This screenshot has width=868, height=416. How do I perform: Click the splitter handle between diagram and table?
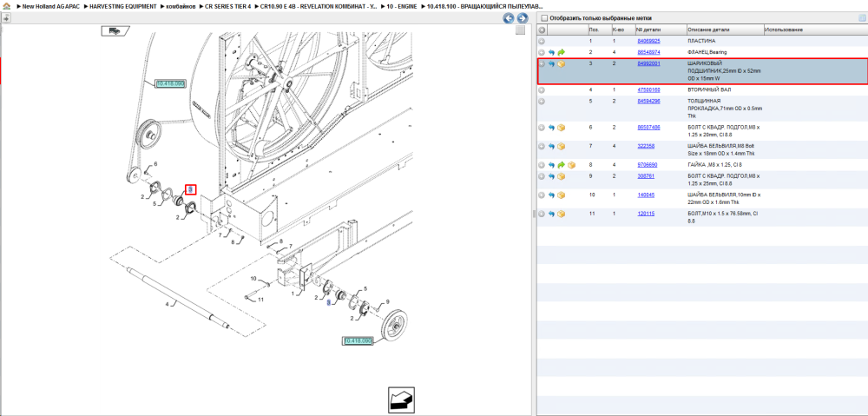(534, 214)
